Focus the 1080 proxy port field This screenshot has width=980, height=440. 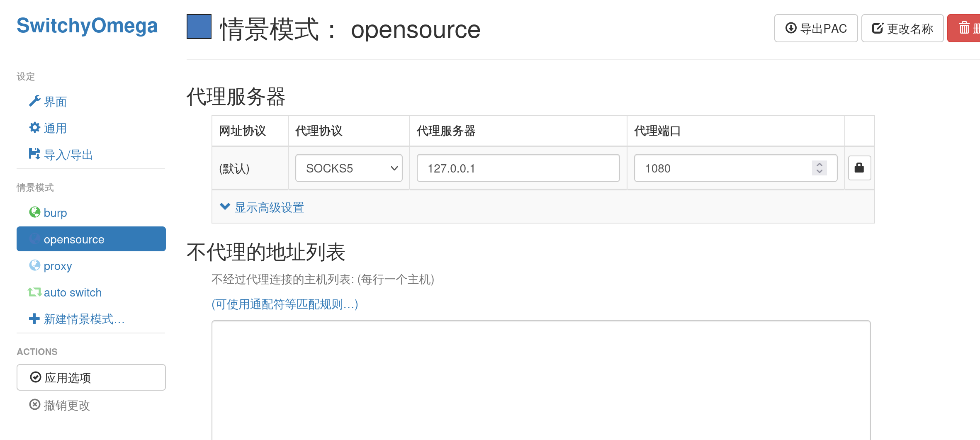pos(736,168)
